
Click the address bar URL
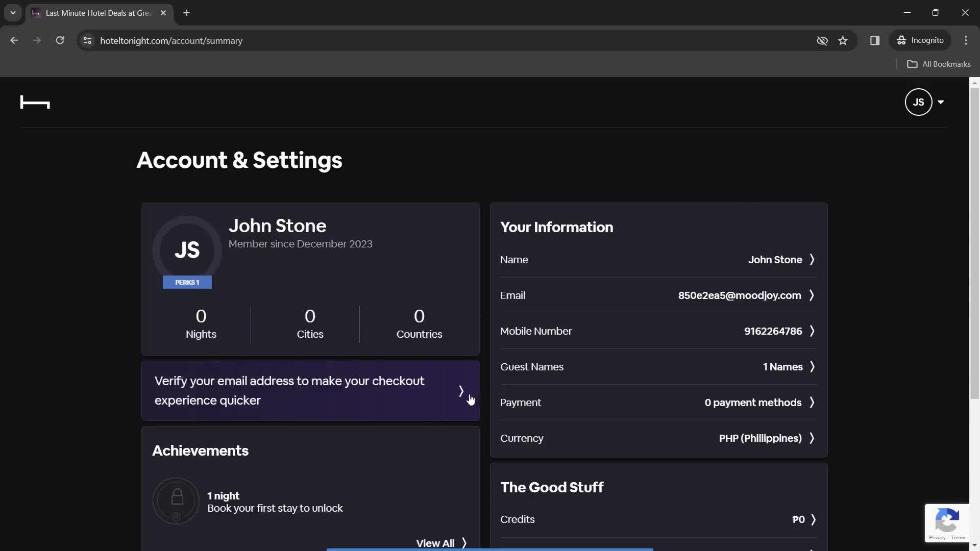pyautogui.click(x=171, y=40)
